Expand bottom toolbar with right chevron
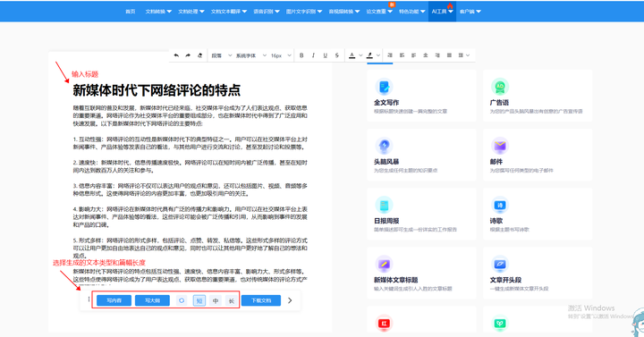Screen dimensions: 644x337 (290, 300)
